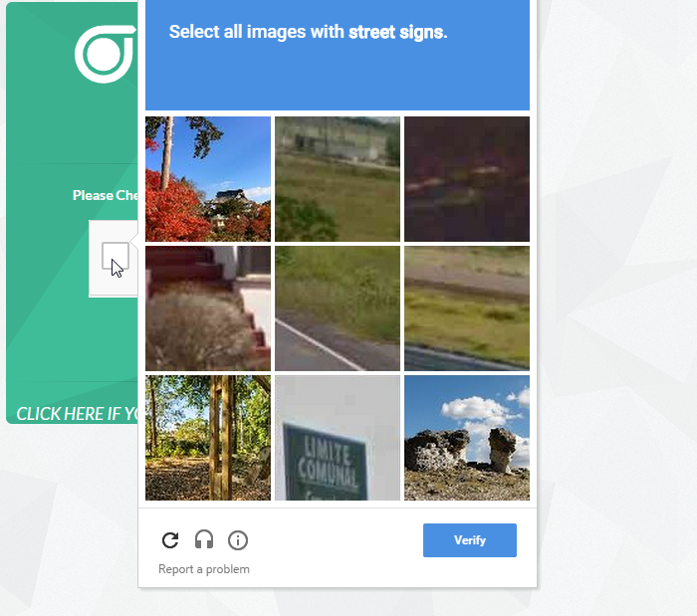Switch to audio challenge headphones icon
The width and height of the screenshot is (697, 616).
(204, 540)
